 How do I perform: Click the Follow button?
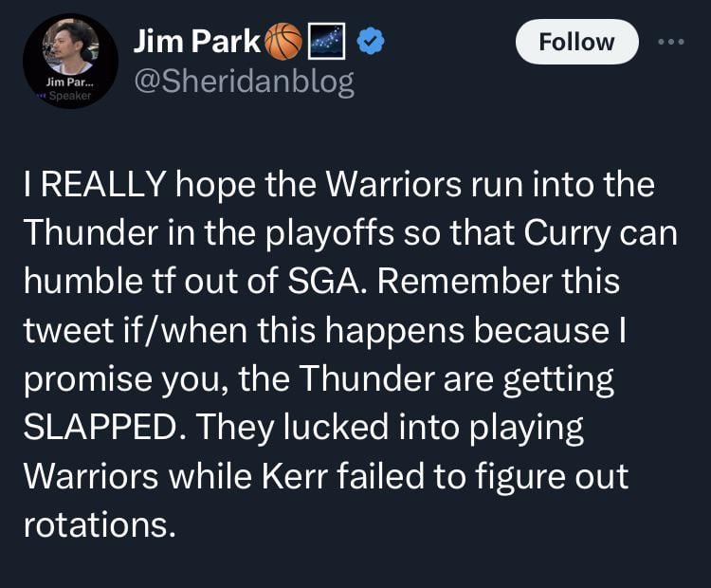(576, 43)
